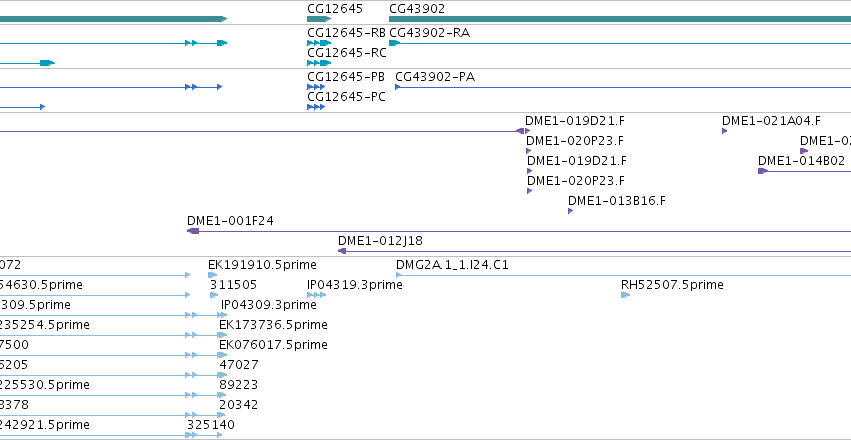Click the CG12645-PC protein label
Image resolution: width=851 pixels, height=440 pixels.
pyautogui.click(x=346, y=97)
